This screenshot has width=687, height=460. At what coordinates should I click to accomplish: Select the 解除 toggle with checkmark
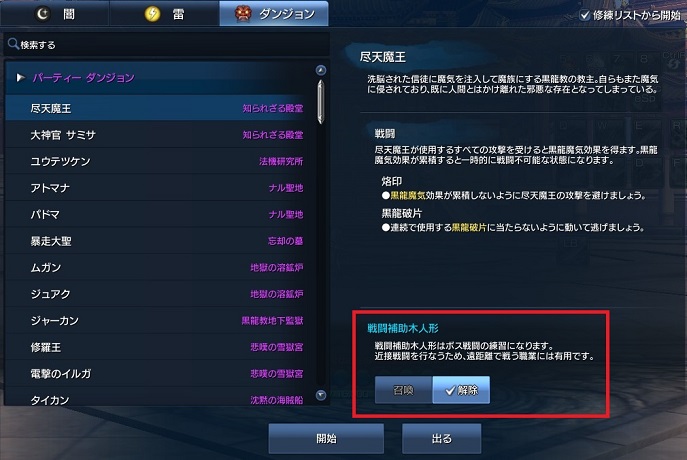pos(461,390)
